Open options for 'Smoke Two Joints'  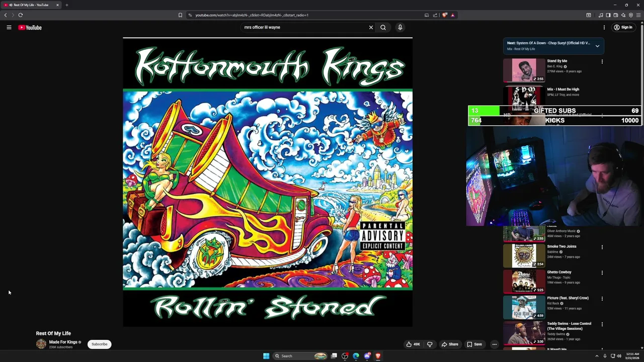pyautogui.click(x=602, y=247)
